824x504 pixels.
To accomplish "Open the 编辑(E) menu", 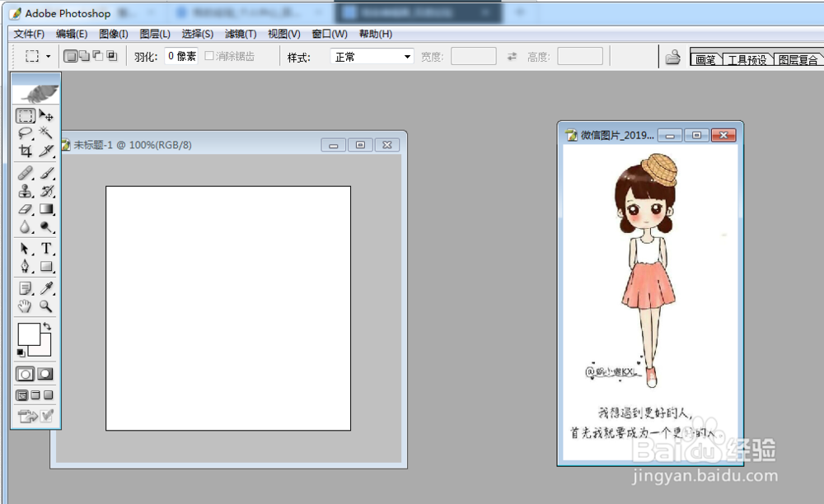I will [x=72, y=34].
